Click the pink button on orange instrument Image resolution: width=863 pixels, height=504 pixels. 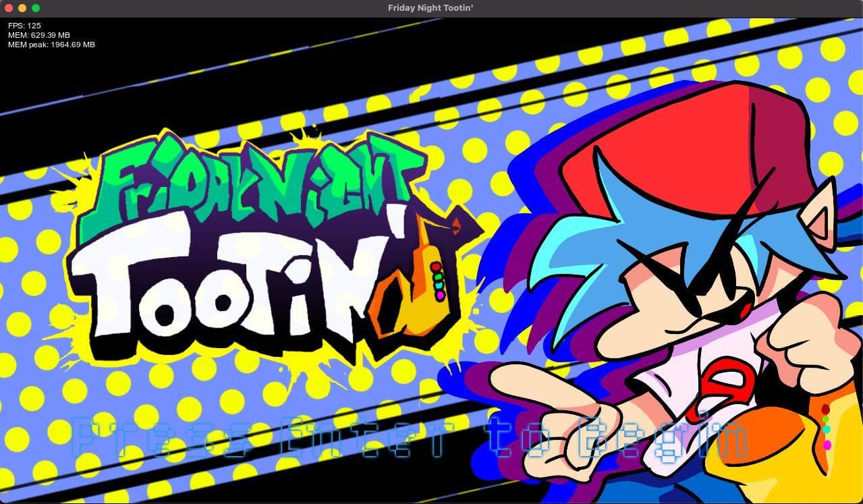(x=827, y=445)
